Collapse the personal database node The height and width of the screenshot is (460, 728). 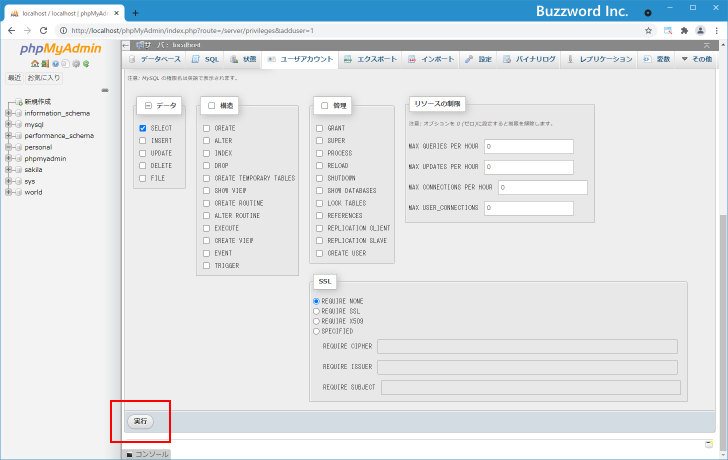pyautogui.click(x=8, y=147)
